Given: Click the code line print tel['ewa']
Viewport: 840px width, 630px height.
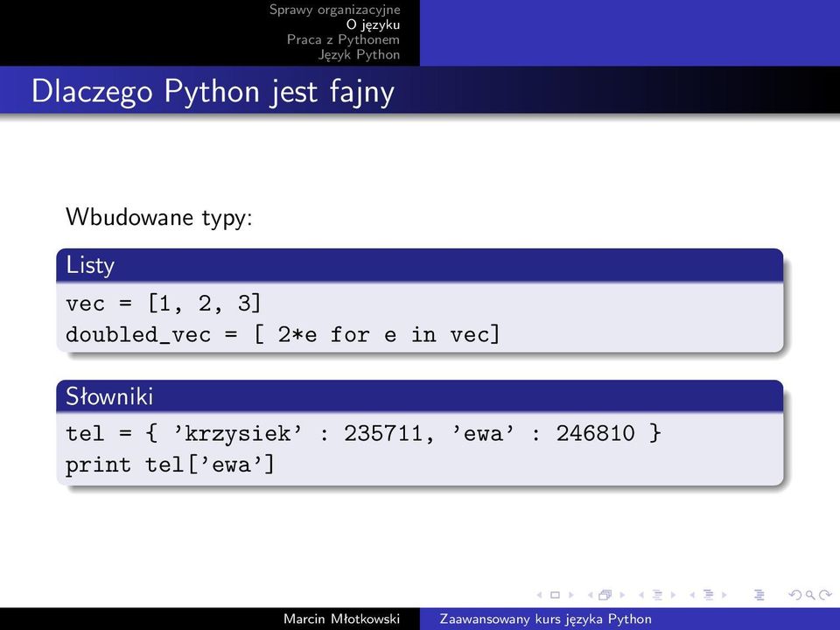Looking at the screenshot, I should pyautogui.click(x=170, y=465).
